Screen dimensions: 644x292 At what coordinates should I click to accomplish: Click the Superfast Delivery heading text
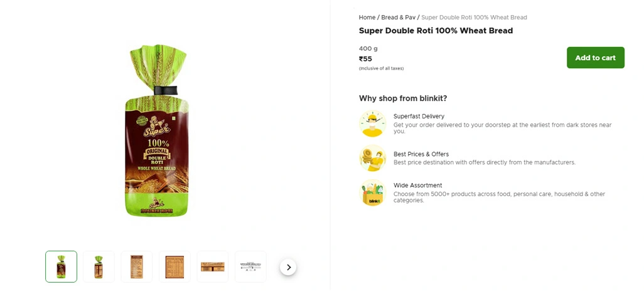coord(419,117)
